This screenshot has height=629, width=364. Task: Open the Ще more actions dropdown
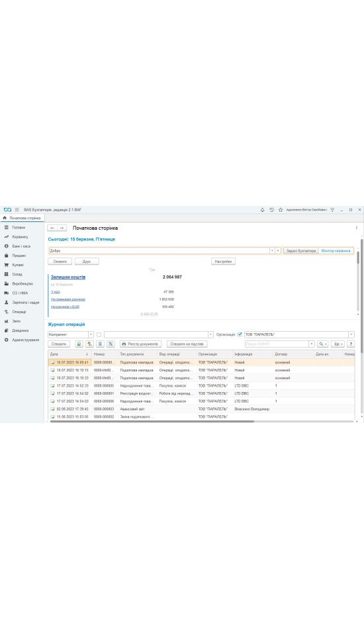click(338, 344)
